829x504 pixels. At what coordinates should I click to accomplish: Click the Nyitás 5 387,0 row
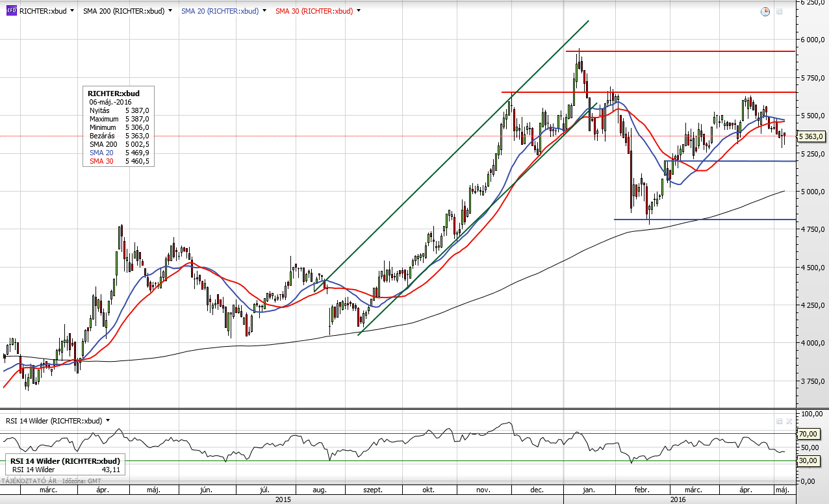pos(119,110)
